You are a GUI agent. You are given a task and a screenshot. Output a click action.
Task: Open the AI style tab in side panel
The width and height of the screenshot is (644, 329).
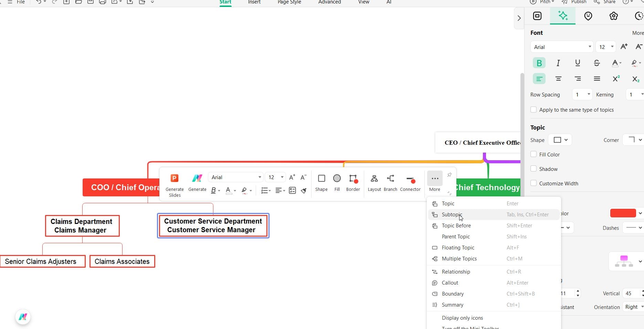(x=563, y=16)
